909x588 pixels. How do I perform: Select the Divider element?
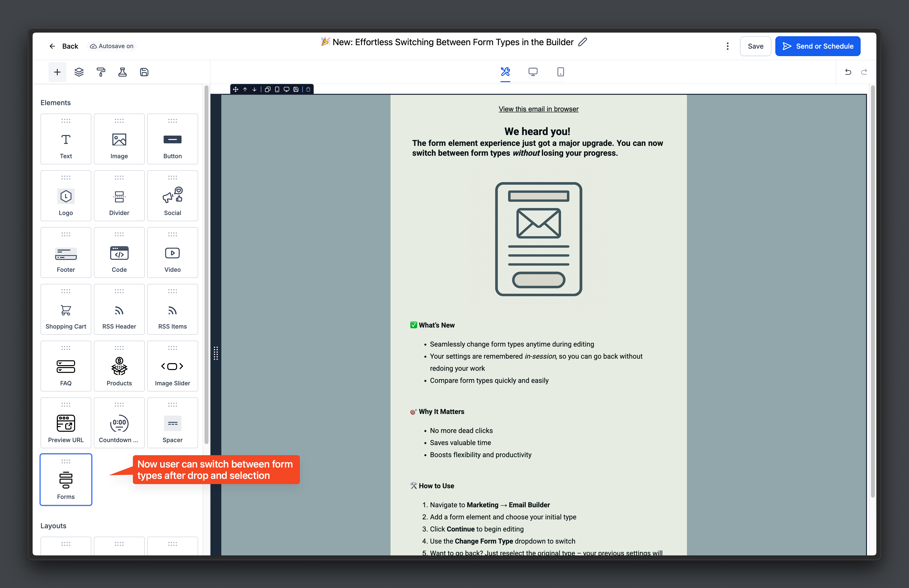[x=119, y=196]
